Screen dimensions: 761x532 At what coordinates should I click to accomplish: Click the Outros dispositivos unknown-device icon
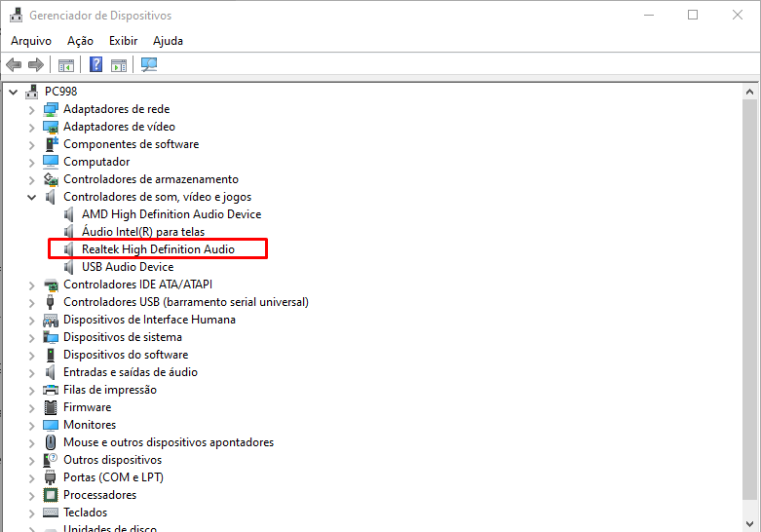[51, 460]
